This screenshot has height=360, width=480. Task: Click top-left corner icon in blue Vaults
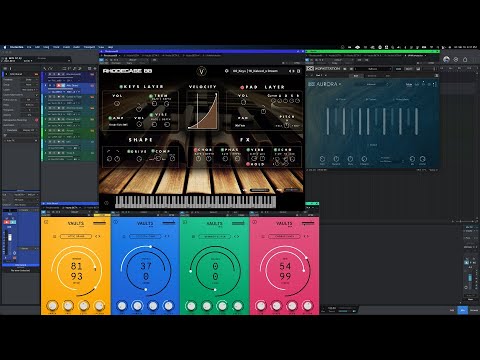[116, 222]
